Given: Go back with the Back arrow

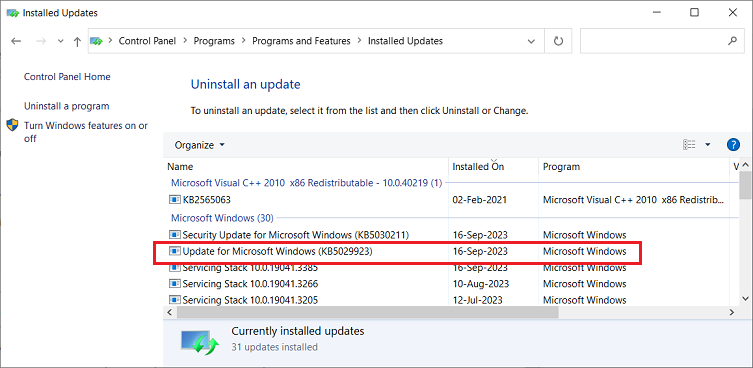Looking at the screenshot, I should pyautogui.click(x=16, y=41).
